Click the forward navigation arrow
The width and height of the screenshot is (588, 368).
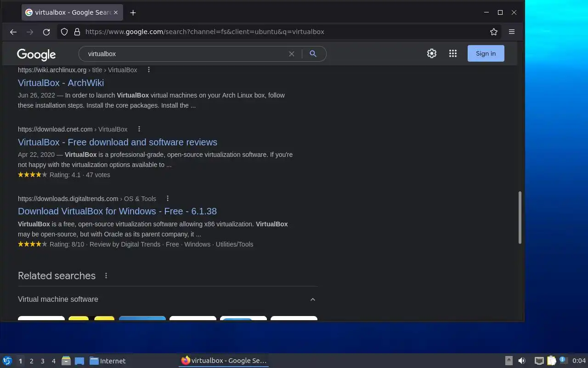(30, 32)
